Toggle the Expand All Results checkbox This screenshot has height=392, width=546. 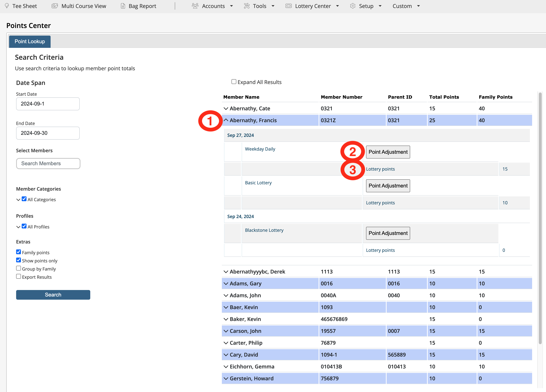(x=234, y=82)
